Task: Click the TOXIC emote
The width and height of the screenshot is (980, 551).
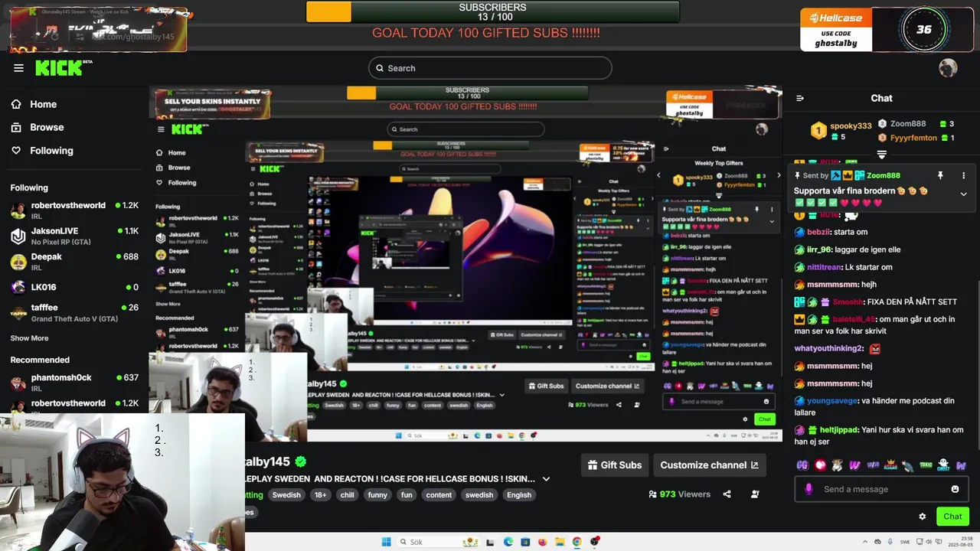Action: point(926,465)
